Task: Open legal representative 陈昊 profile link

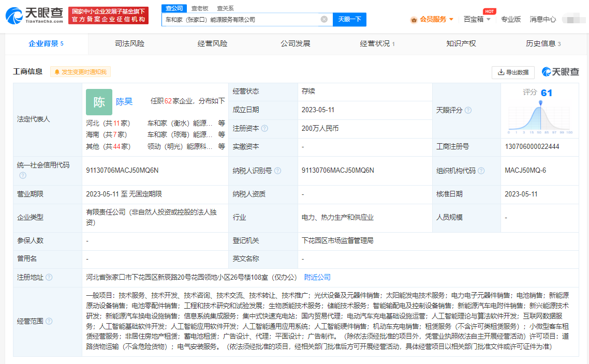Action: [x=124, y=102]
